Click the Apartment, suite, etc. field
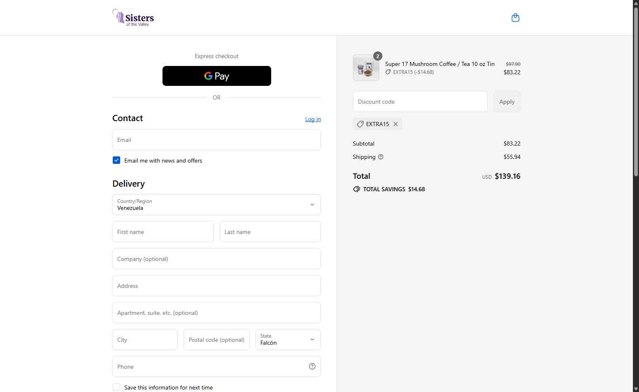 (x=216, y=313)
